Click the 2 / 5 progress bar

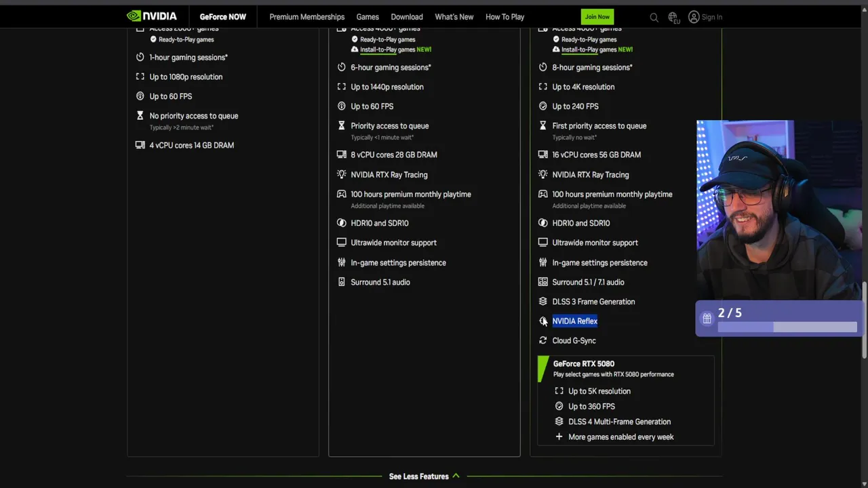787,327
